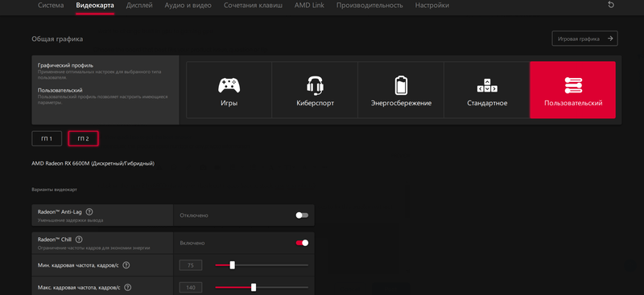Switch to the AMD Link tab
Viewport: 644px width, 295px height.
click(x=309, y=6)
